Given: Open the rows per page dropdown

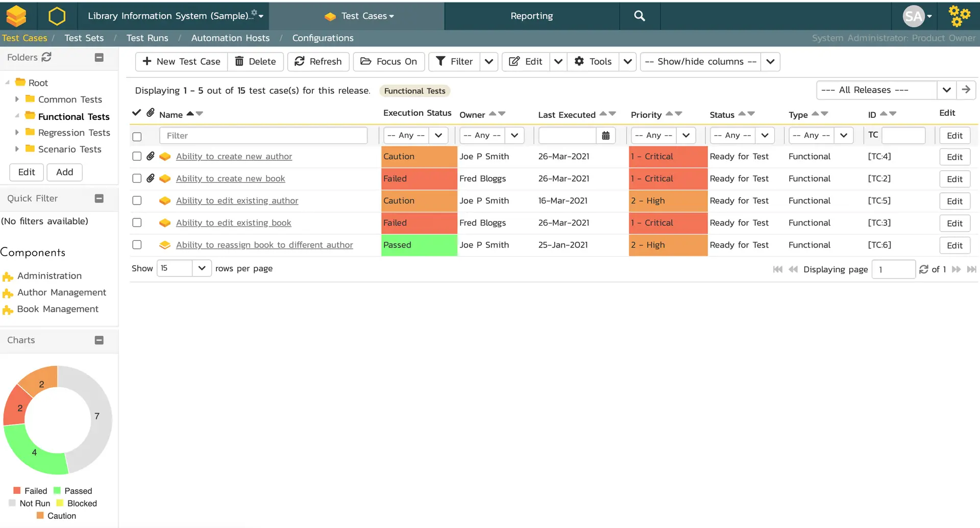Looking at the screenshot, I should coord(202,268).
